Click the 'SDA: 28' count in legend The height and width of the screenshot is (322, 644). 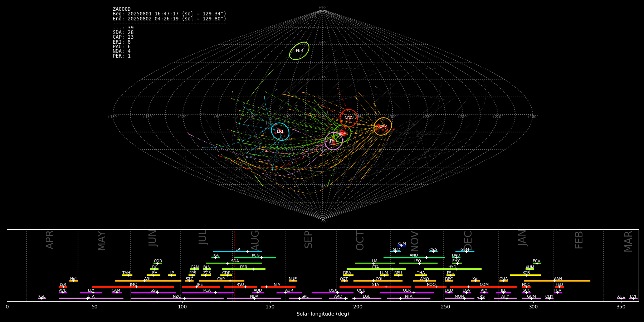click(123, 33)
